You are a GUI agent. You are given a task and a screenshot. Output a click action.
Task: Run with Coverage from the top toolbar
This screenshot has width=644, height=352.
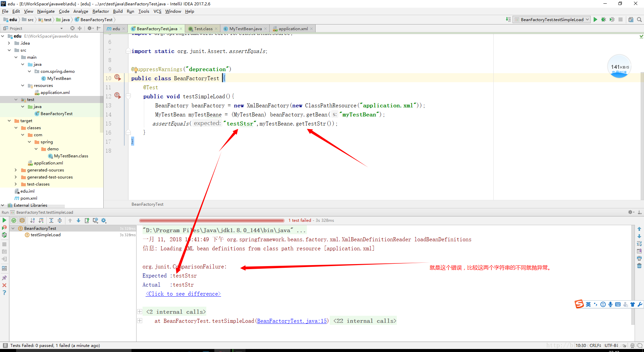[x=612, y=19]
